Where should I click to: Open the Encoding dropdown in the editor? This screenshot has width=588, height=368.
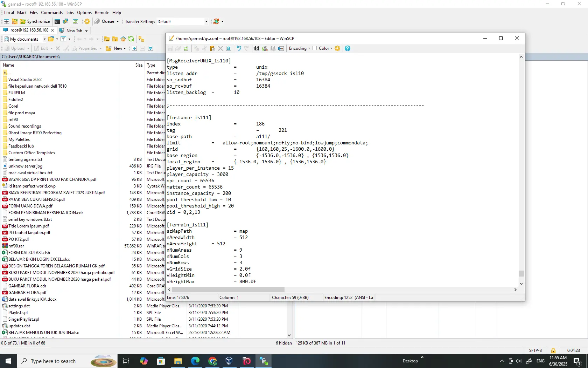300,48
